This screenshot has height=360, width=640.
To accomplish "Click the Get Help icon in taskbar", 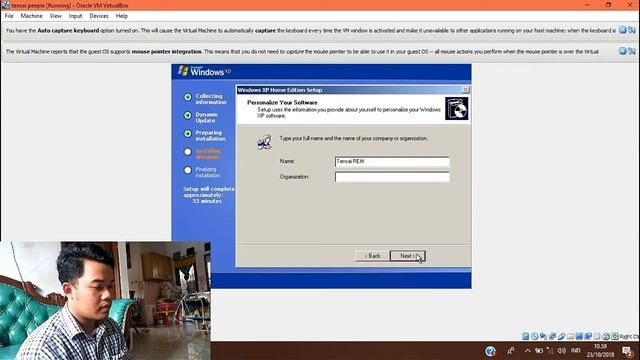I will point(490,351).
